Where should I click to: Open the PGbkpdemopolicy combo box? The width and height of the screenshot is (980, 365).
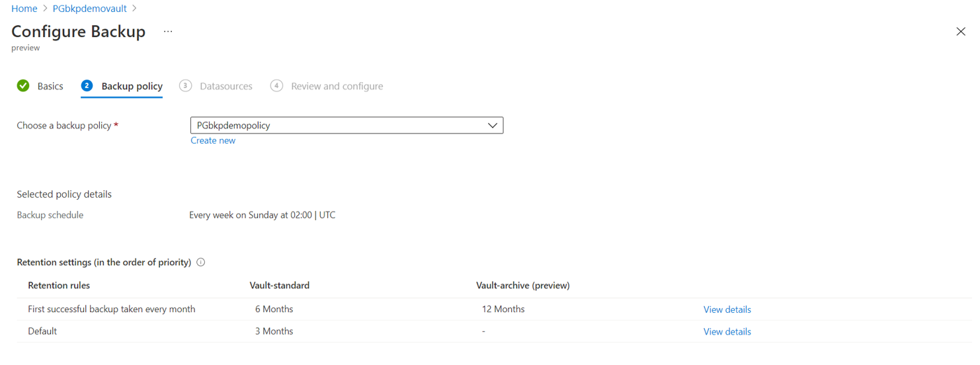click(x=337, y=126)
